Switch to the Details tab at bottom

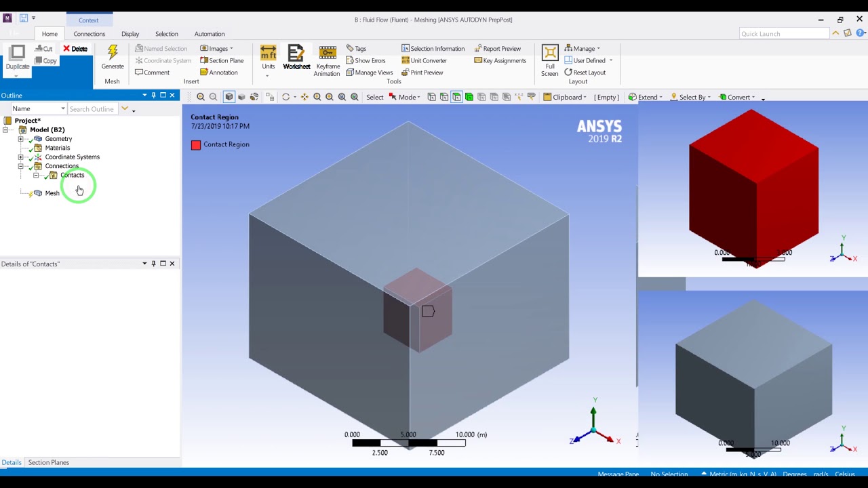[x=11, y=462]
